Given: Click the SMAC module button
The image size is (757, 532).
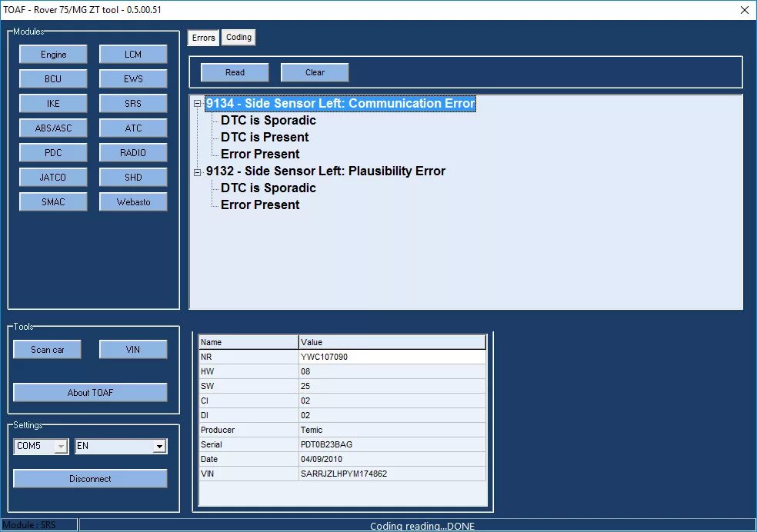Looking at the screenshot, I should pyautogui.click(x=53, y=202).
